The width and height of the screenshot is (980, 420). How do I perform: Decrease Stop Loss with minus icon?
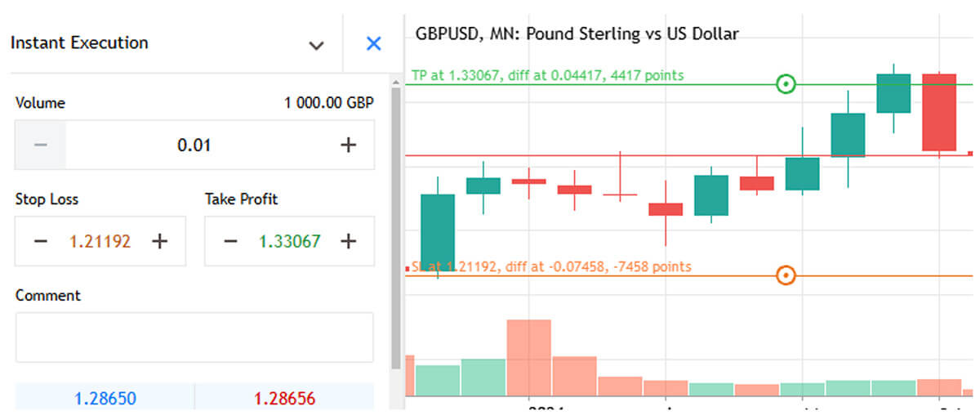coord(41,241)
